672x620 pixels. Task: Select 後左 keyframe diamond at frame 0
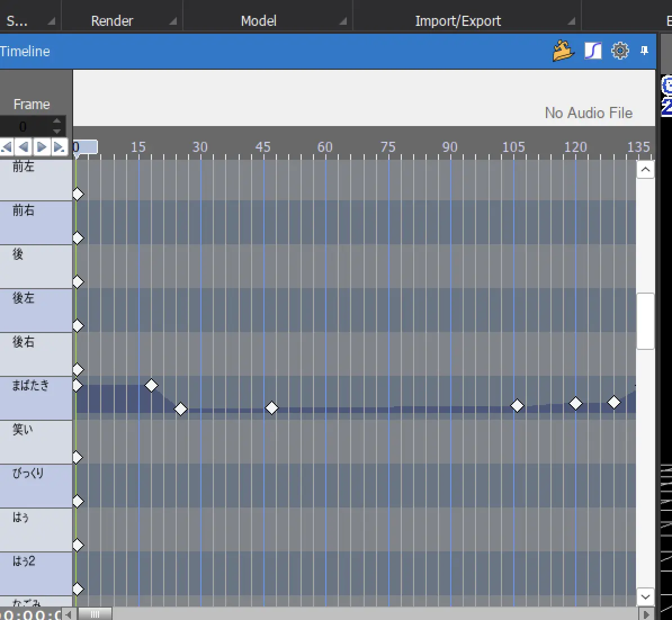[x=78, y=326]
